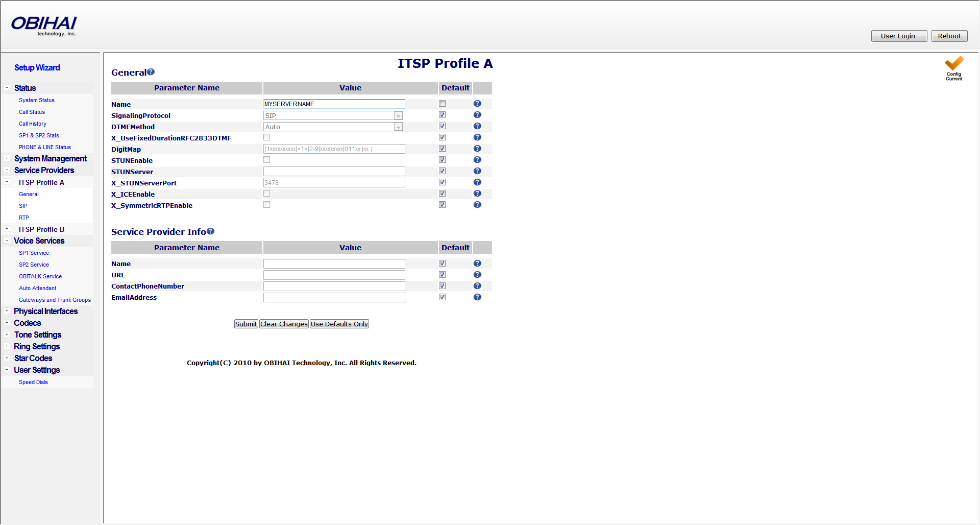Open the DTMFMethod dropdown
The width and height of the screenshot is (980, 525).
333,127
